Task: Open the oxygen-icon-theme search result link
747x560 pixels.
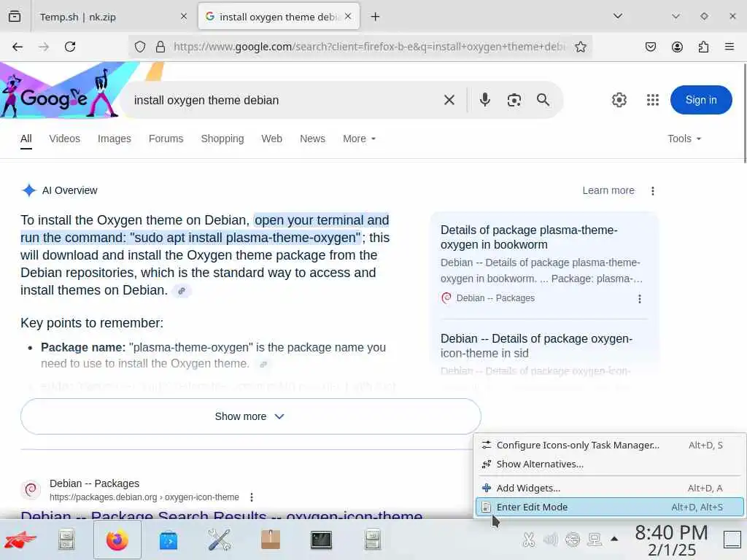Action: [x=222, y=516]
